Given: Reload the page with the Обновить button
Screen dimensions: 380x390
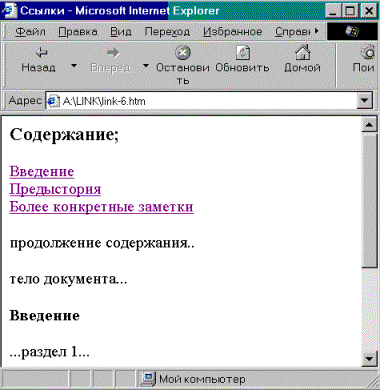Looking at the screenshot, I should [x=242, y=60].
